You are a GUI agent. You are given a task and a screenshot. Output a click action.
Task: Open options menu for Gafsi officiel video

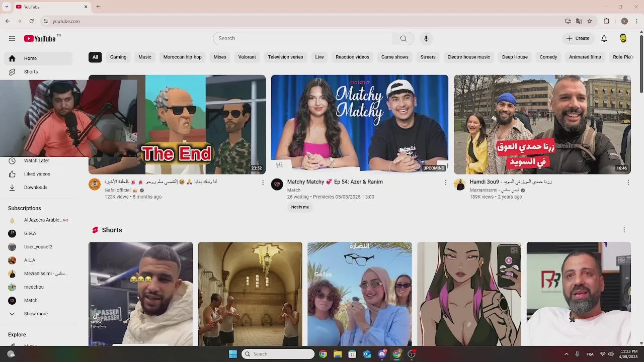tap(263, 183)
